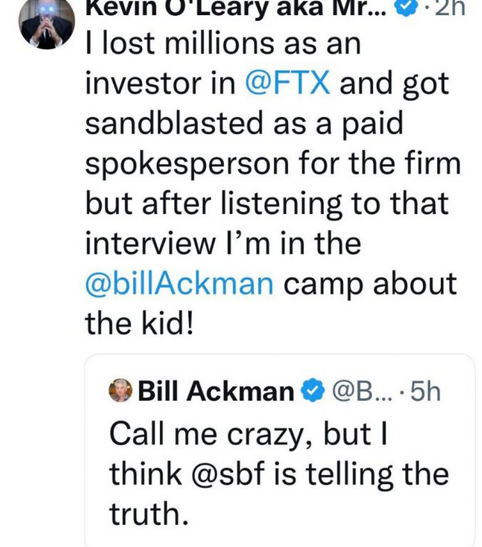Click the 'but after listening to that' line
482x547 pixels.
click(267, 203)
